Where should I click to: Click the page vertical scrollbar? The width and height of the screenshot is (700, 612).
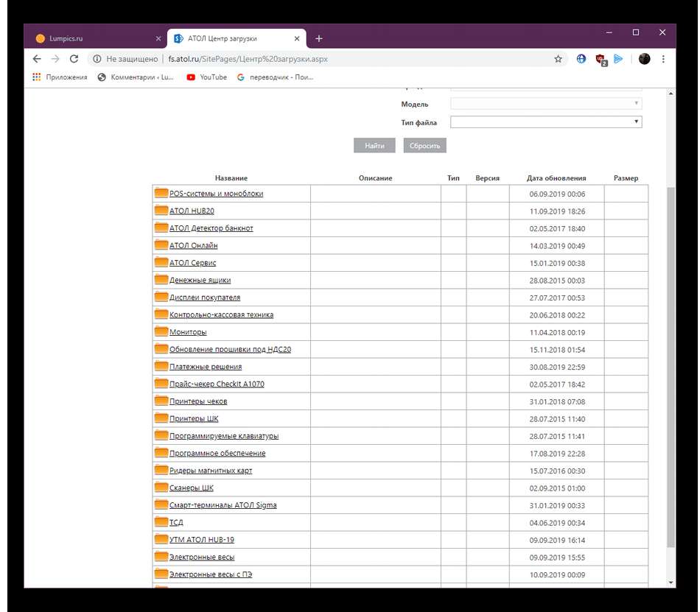pos(670,368)
